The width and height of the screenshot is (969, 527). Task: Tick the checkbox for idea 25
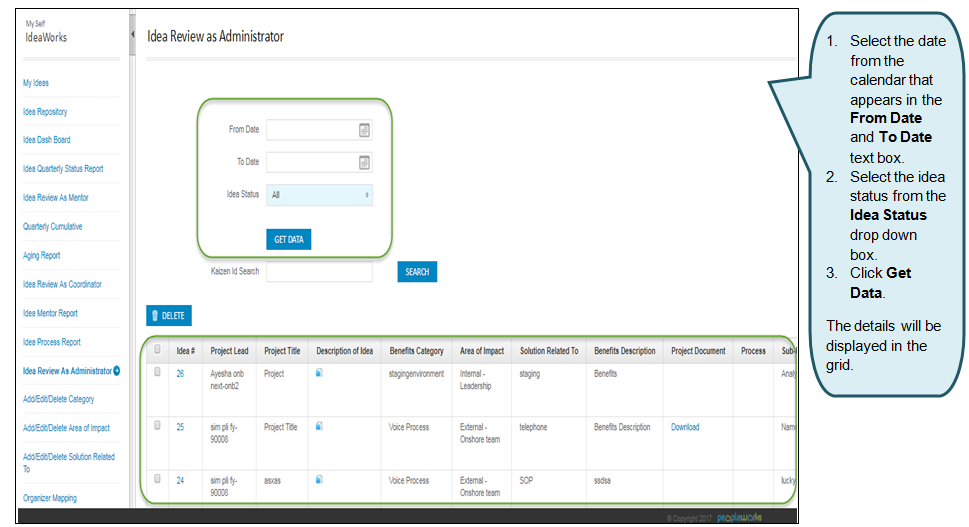point(158,425)
